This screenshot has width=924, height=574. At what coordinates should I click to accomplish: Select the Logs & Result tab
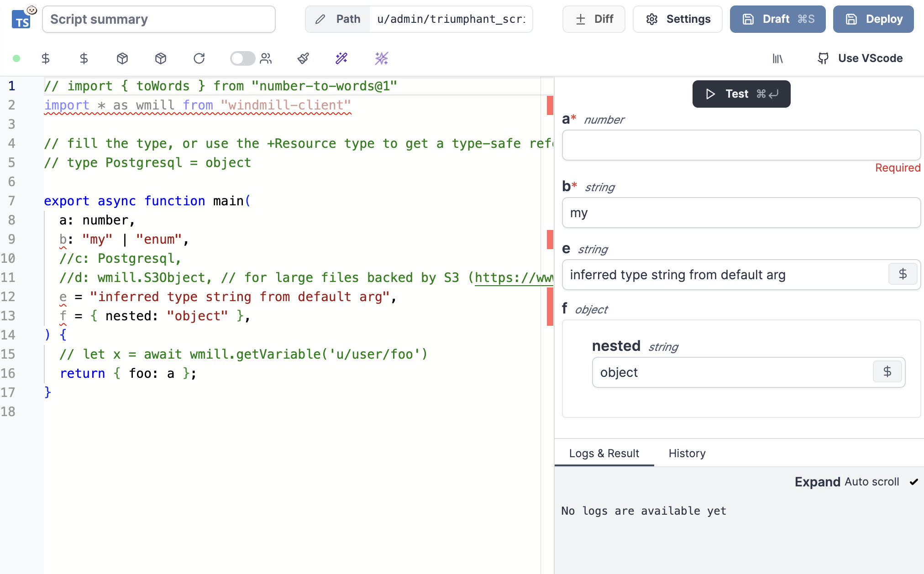pos(604,453)
